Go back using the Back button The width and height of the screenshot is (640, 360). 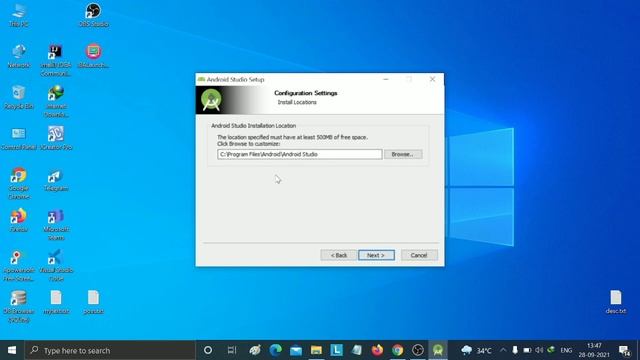point(338,255)
